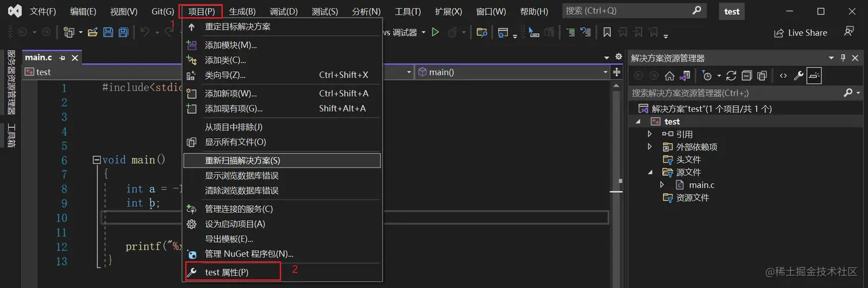This screenshot has width=868, height=288.
Task: Select 重新扫描解决方案(S) menu entry
Action: click(x=282, y=161)
